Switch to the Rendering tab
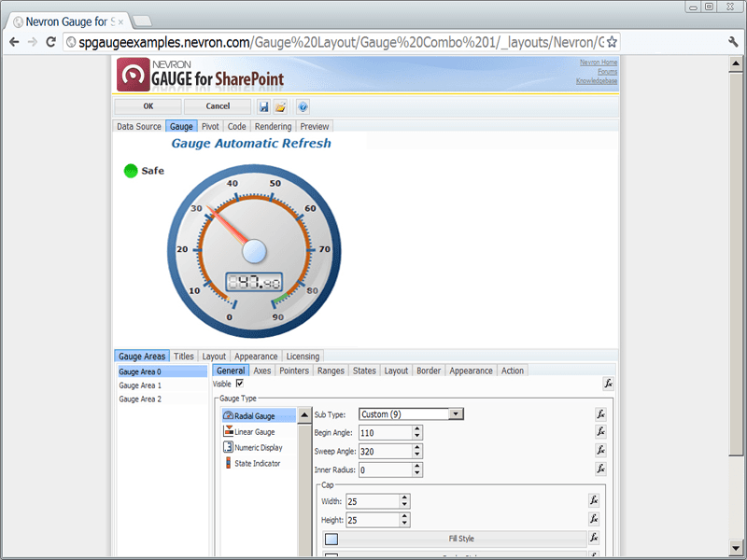Viewport: 747px width, 560px height. tap(273, 126)
